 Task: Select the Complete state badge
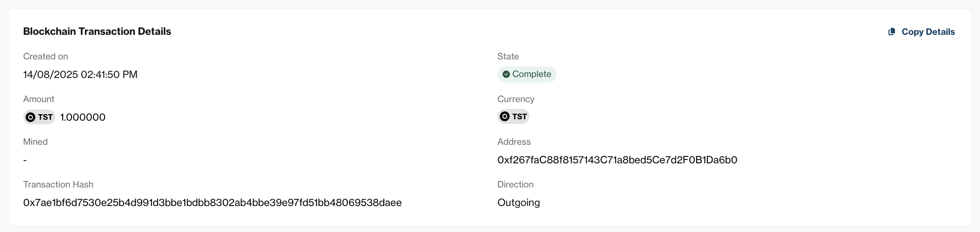tap(527, 74)
